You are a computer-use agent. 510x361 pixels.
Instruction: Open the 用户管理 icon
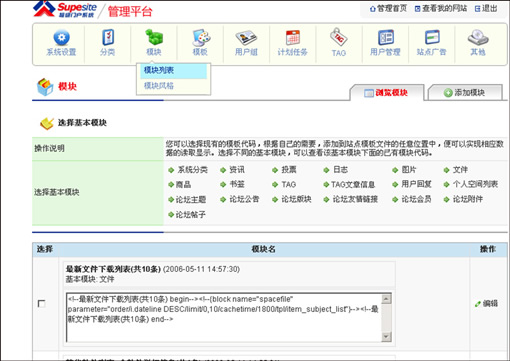[x=386, y=37]
